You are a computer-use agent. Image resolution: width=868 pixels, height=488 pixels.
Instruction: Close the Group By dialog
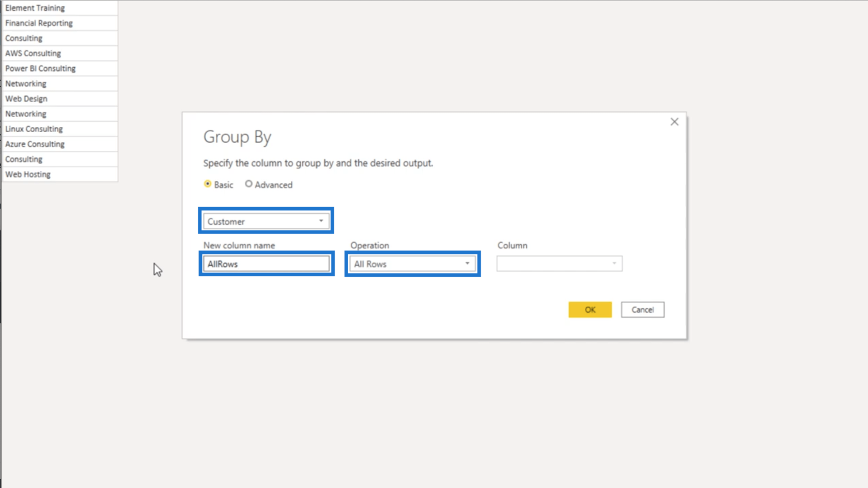point(674,122)
